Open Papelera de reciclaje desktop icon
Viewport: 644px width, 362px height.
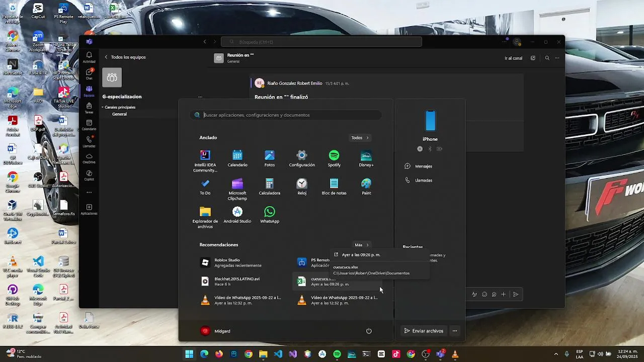tap(12, 14)
